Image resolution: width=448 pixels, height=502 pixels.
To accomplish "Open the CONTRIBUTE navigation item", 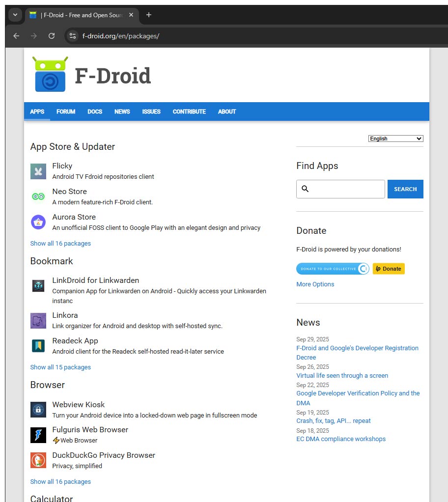I will 189,112.
